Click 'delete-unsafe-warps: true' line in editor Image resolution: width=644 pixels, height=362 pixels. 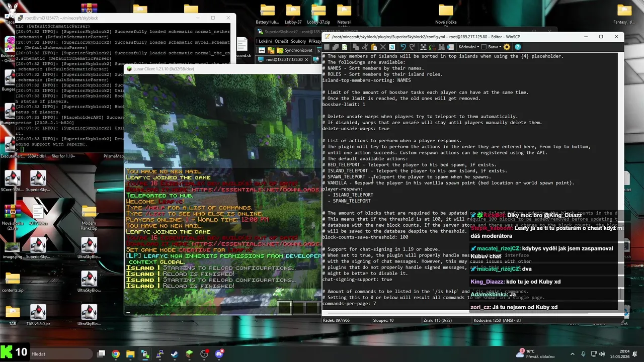(356, 129)
